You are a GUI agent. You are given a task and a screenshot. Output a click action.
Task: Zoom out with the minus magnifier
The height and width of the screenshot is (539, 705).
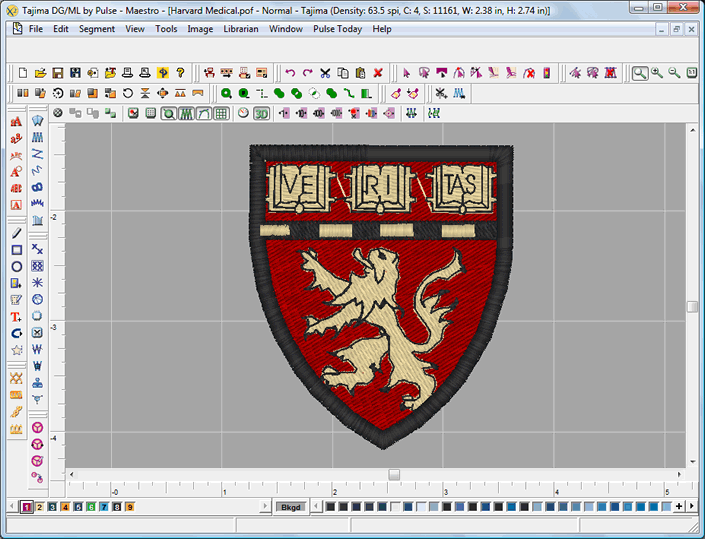coord(674,73)
